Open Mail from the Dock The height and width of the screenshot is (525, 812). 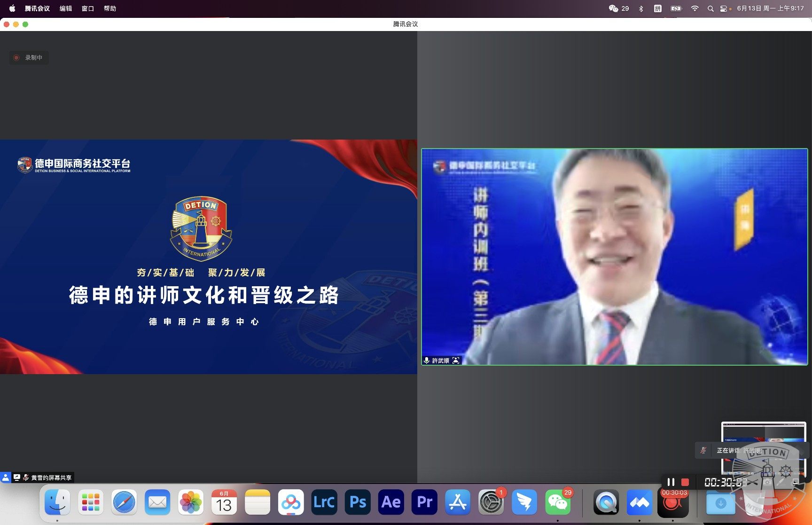pos(157,502)
